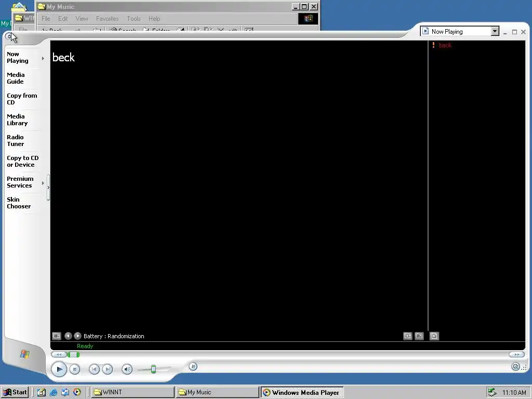The height and width of the screenshot is (399, 532).
Task: Click the show menu bar button at top left
Action: coord(9,36)
